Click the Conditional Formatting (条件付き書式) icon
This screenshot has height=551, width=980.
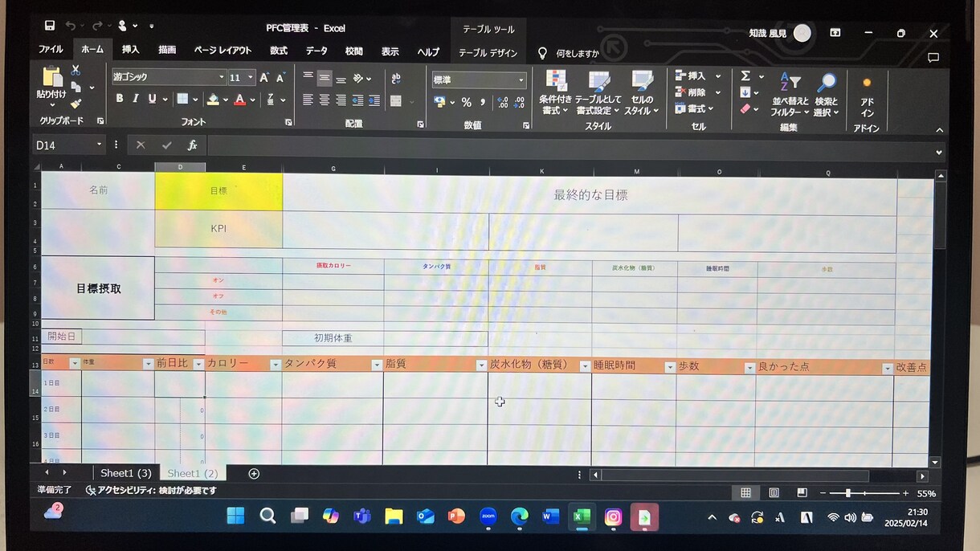click(556, 81)
